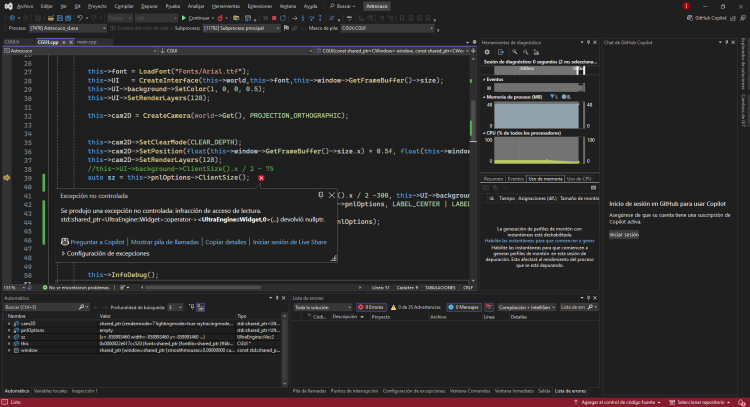Toggle the 0 Errores filter
The image size is (750, 407).
(x=371, y=306)
